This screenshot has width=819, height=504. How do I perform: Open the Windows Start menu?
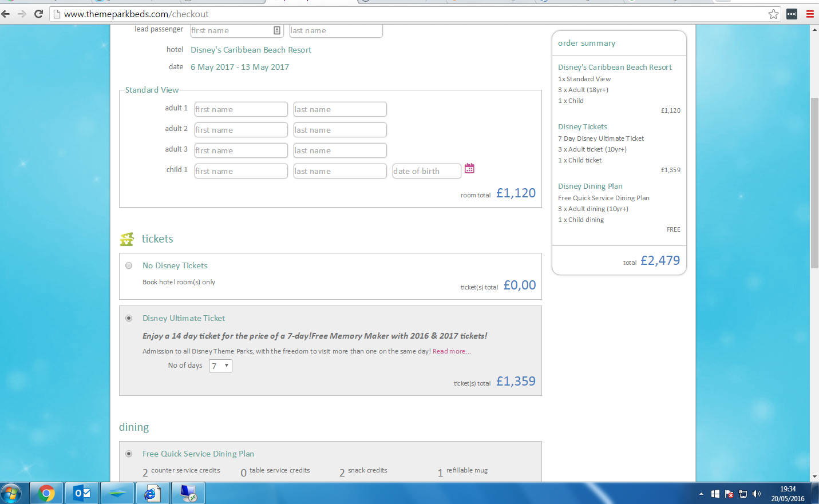click(11, 493)
